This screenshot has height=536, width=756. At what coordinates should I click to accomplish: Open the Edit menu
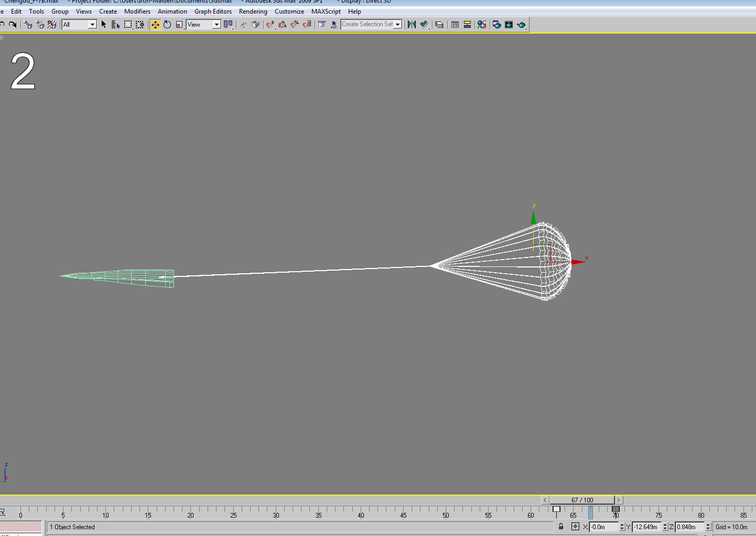[x=16, y=12]
